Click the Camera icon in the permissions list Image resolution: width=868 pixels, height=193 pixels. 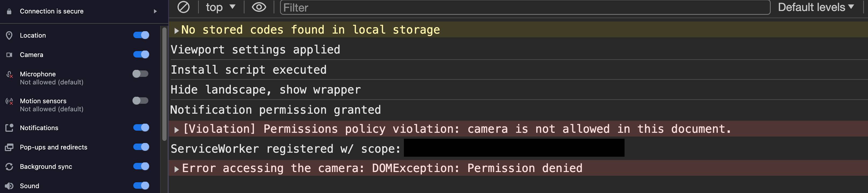(x=9, y=54)
